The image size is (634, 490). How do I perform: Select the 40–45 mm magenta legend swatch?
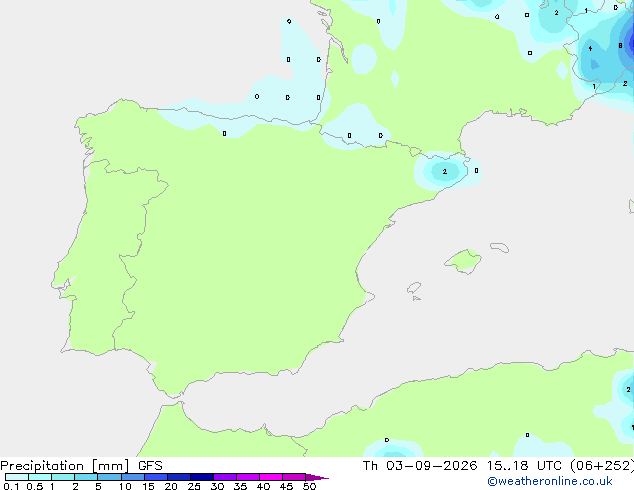pyautogui.click(x=271, y=477)
